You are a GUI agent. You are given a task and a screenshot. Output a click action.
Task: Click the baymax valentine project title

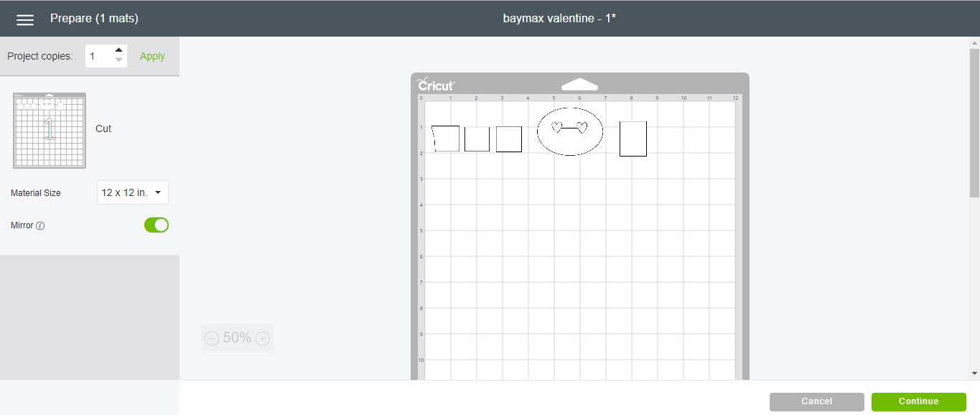pyautogui.click(x=559, y=19)
